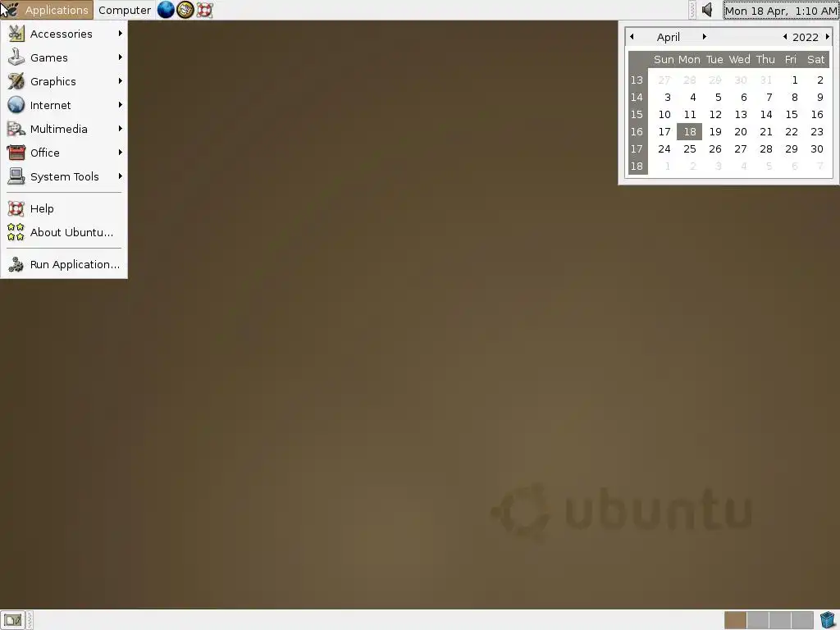Select April 25 in the calendar

(x=689, y=149)
